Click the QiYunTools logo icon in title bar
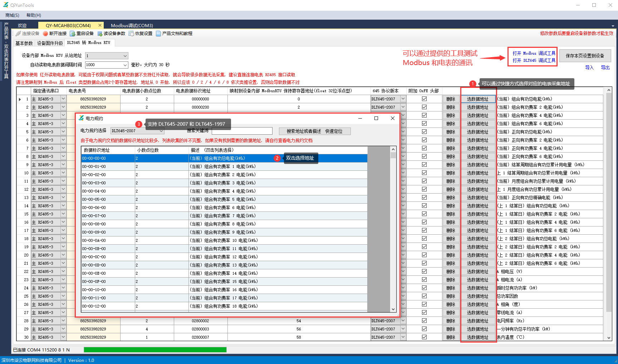618x364 pixels. [x=6, y=5]
